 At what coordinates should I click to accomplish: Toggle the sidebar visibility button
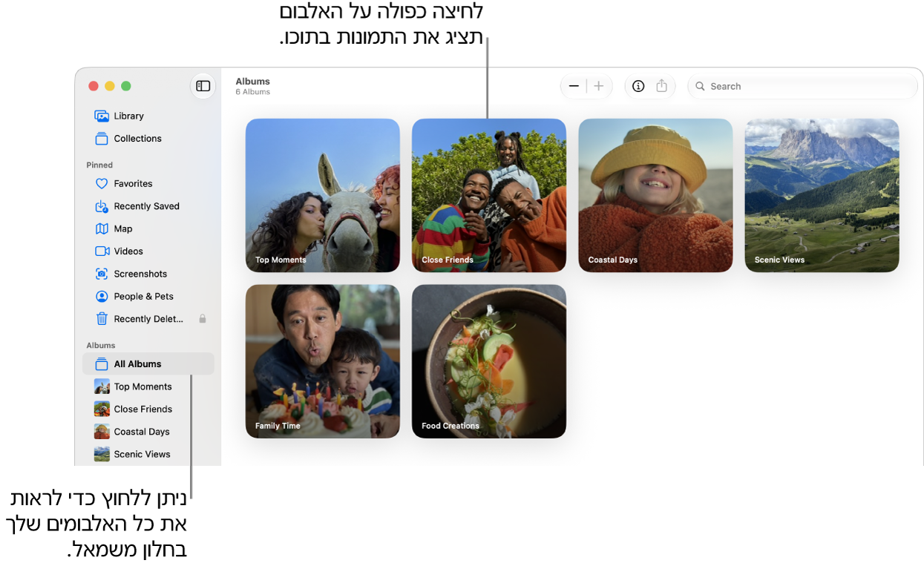[203, 86]
